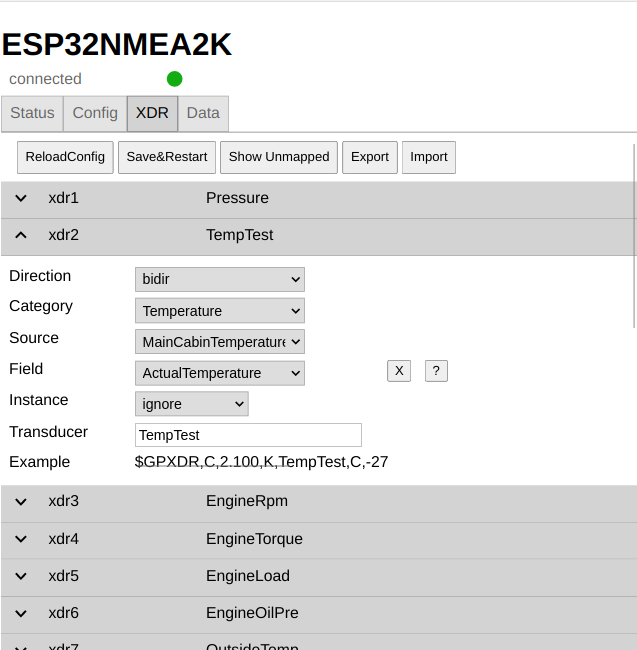Expand the xdr6 EngineOilPre row chevron
The width and height of the screenshot is (637, 650).
pyautogui.click(x=21, y=613)
